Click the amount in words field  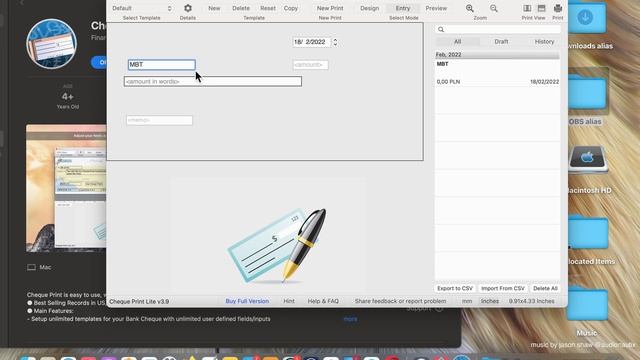tap(213, 81)
